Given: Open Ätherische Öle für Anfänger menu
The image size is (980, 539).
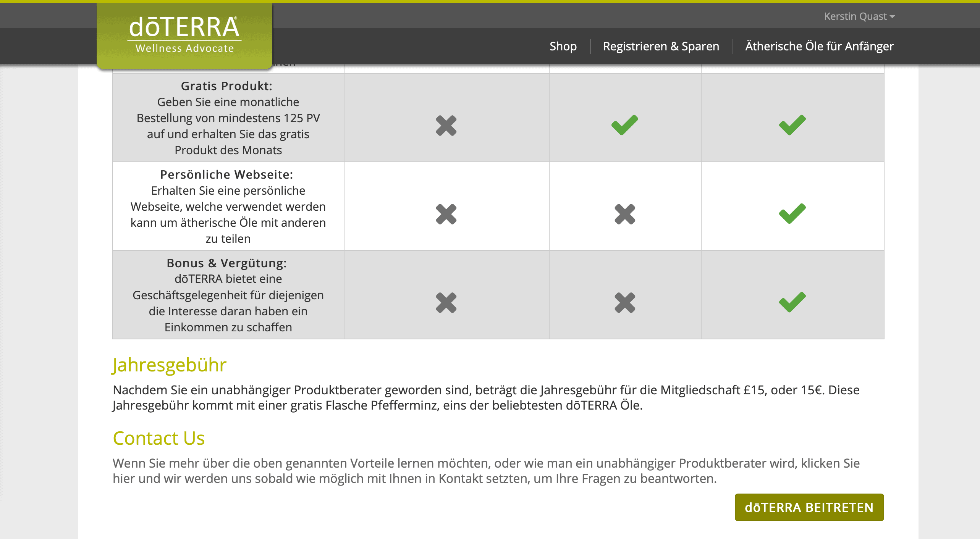Looking at the screenshot, I should tap(819, 46).
